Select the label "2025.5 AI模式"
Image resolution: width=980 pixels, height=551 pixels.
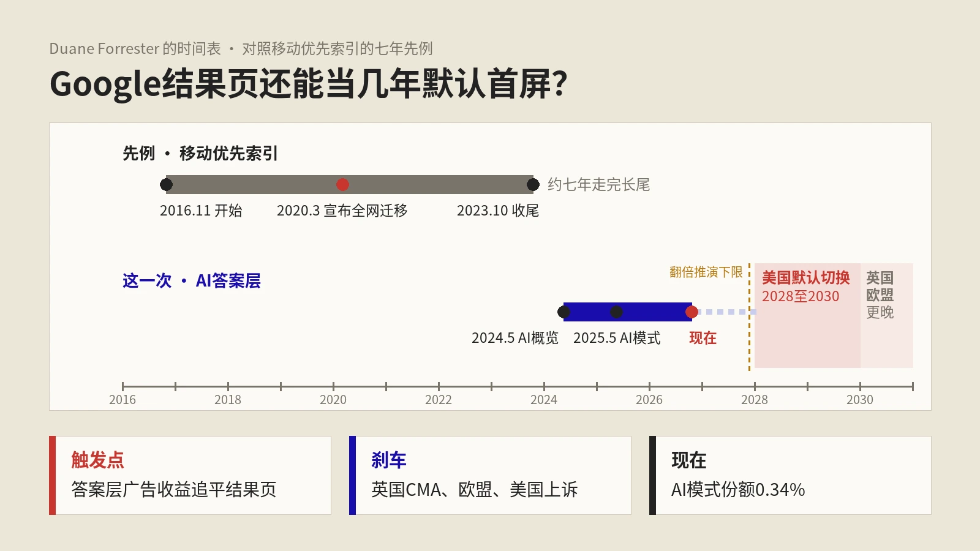point(617,338)
